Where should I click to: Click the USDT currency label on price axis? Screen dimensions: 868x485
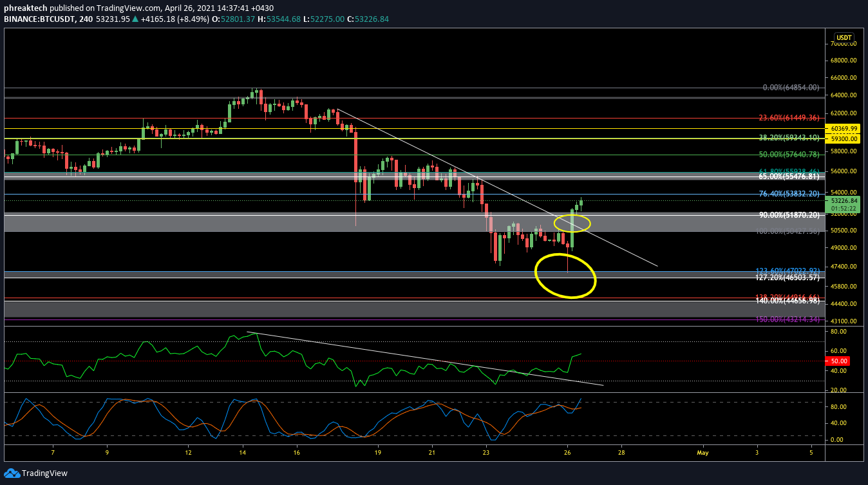[844, 37]
